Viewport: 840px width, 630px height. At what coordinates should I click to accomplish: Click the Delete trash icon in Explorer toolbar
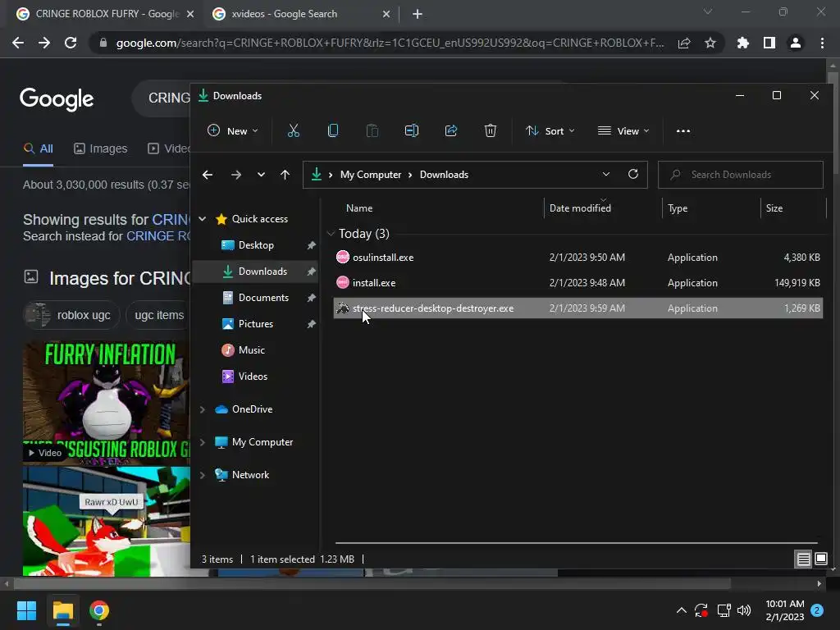coord(491,130)
